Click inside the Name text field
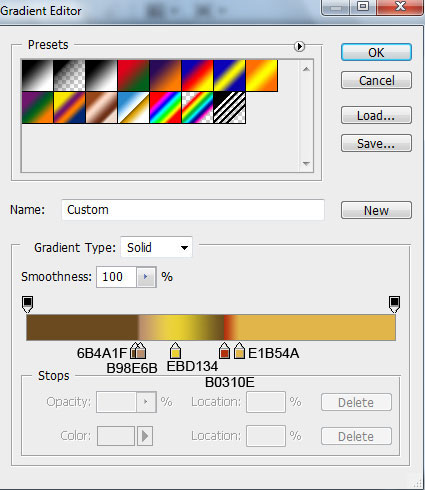The height and width of the screenshot is (490, 425). pos(193,210)
